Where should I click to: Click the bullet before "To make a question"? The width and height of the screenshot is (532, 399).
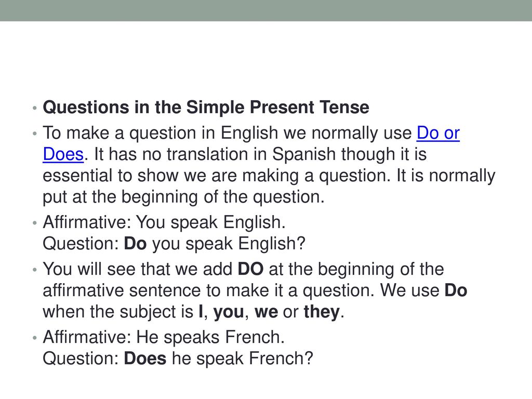pos(35,134)
